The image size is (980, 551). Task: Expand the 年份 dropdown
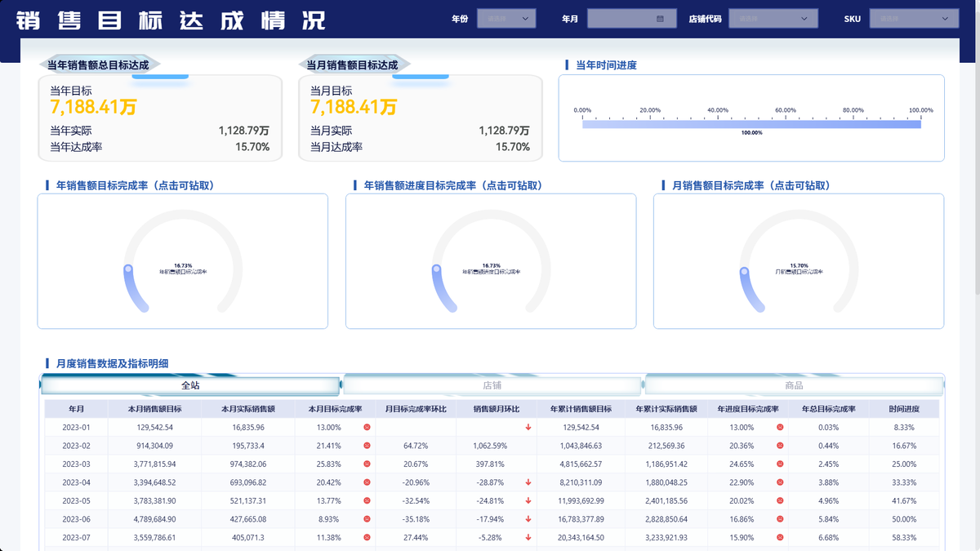506,18
